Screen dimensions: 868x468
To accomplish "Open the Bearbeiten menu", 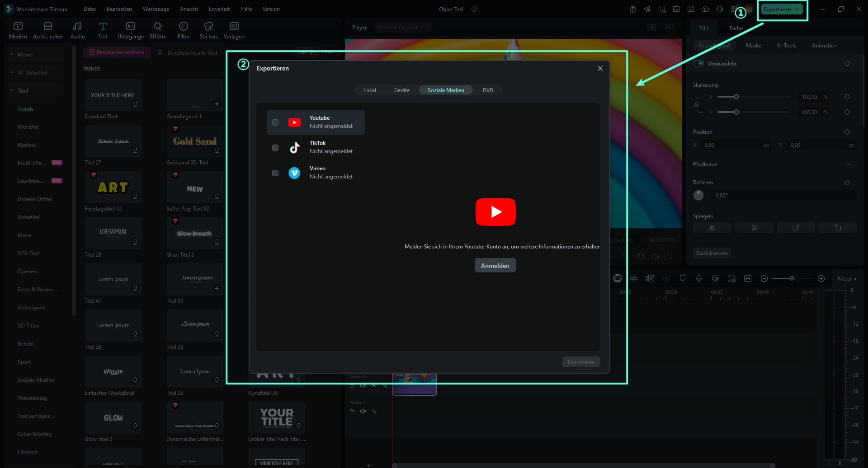I will click(x=119, y=9).
